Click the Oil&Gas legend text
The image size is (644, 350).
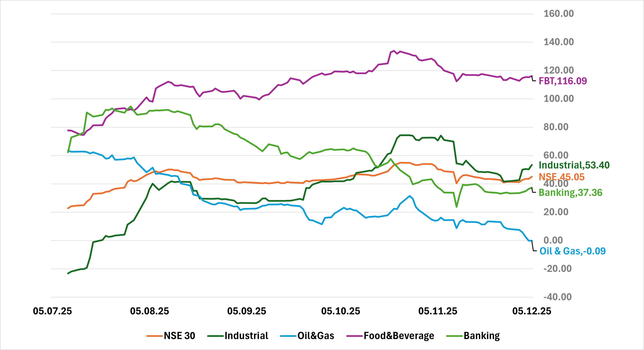(316, 336)
